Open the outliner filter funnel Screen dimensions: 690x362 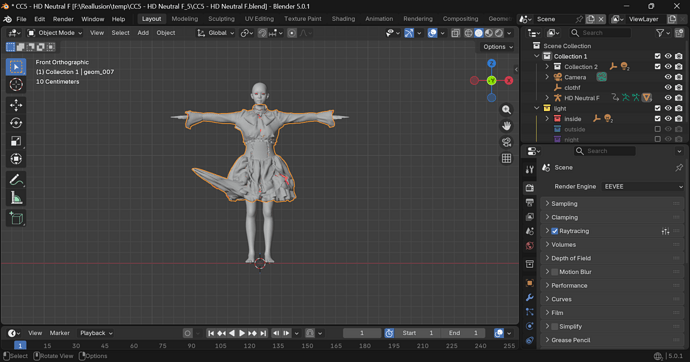tap(660, 33)
